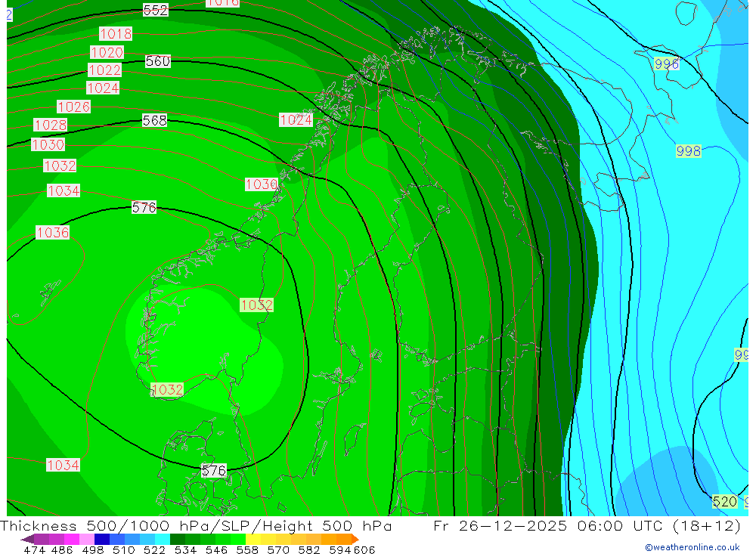Click the 570 legend value
This screenshot has height=554, width=756.
click(277, 549)
